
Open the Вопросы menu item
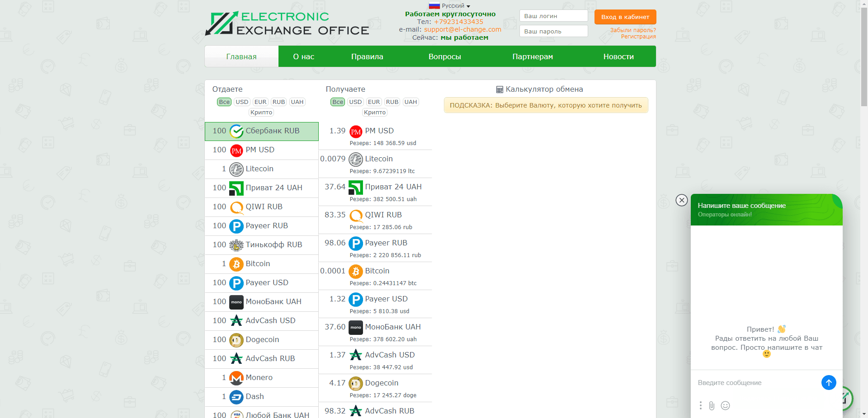(444, 56)
